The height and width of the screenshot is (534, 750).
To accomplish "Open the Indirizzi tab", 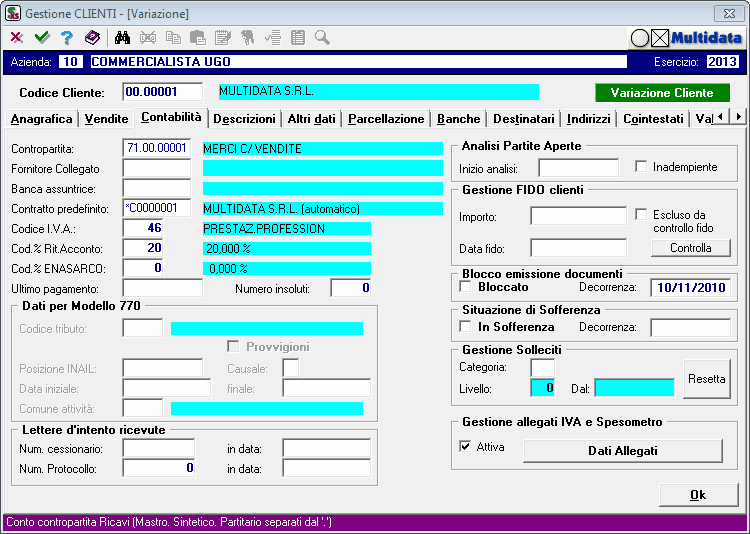I will 589,119.
